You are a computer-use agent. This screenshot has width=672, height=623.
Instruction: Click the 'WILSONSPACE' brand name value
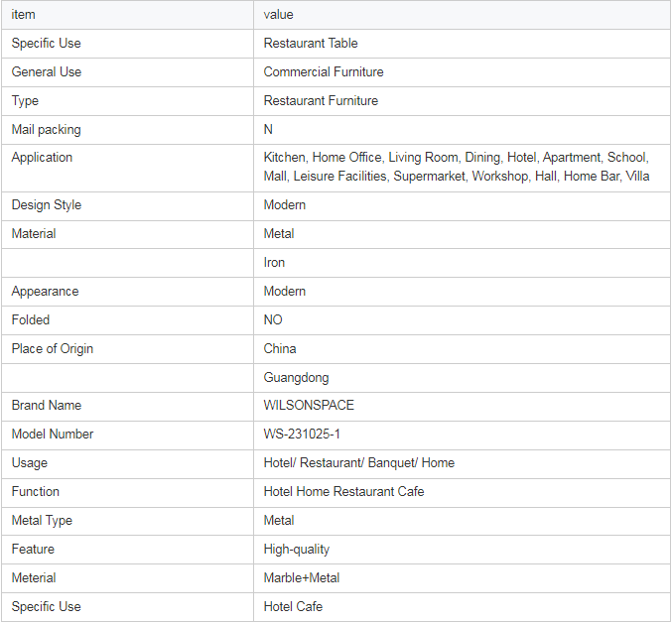(x=309, y=406)
